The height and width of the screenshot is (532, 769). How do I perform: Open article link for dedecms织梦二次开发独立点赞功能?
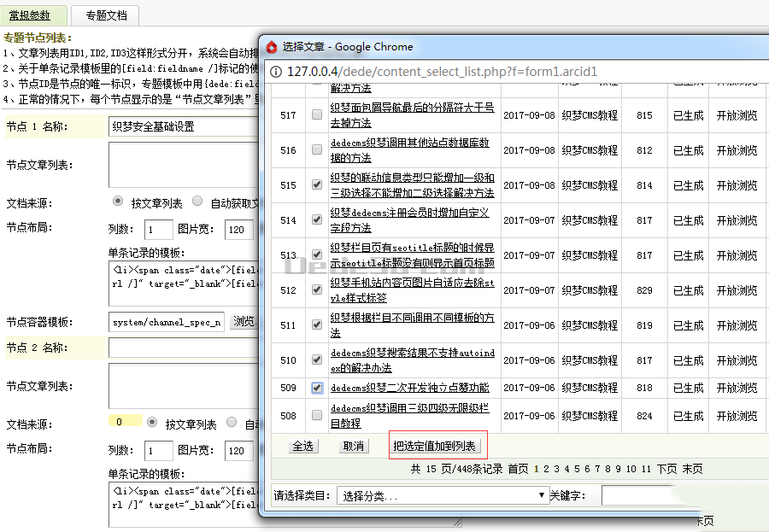[409, 388]
